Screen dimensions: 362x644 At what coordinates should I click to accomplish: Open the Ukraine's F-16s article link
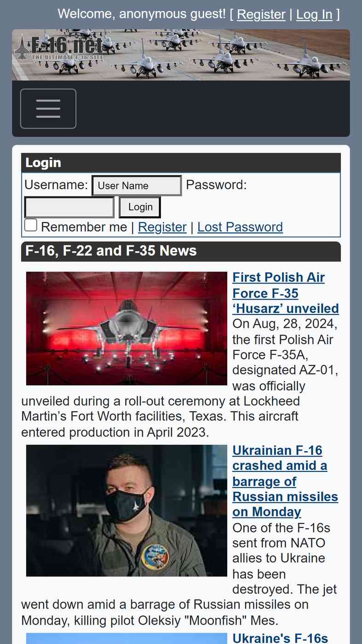[x=280, y=638]
